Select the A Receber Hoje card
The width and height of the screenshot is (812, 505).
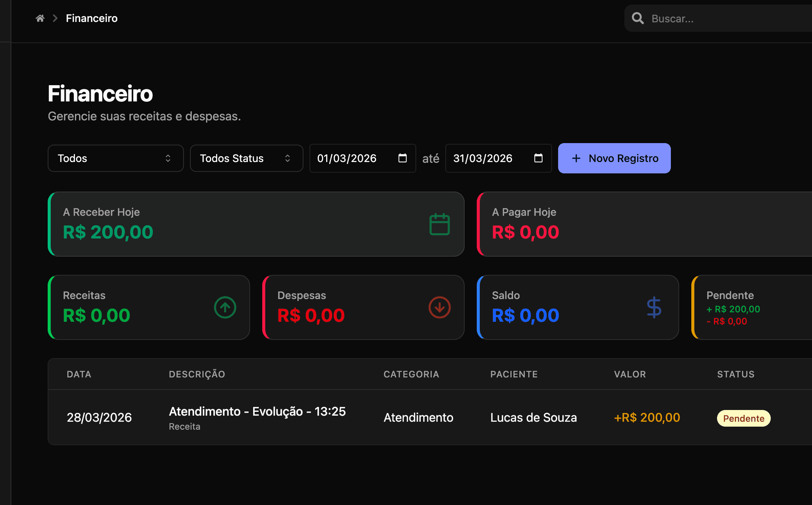point(256,224)
